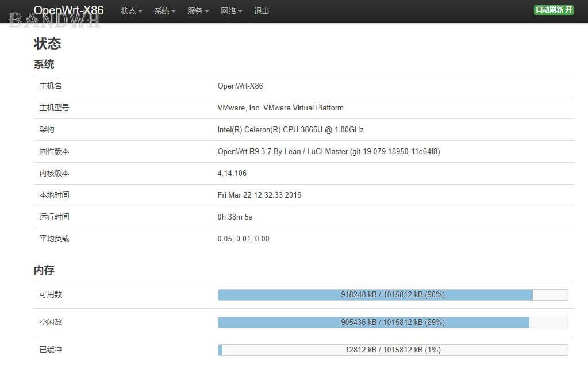The width and height of the screenshot is (588, 376).
Task: Click the VMware Virtual Platform model text
Action: point(280,108)
